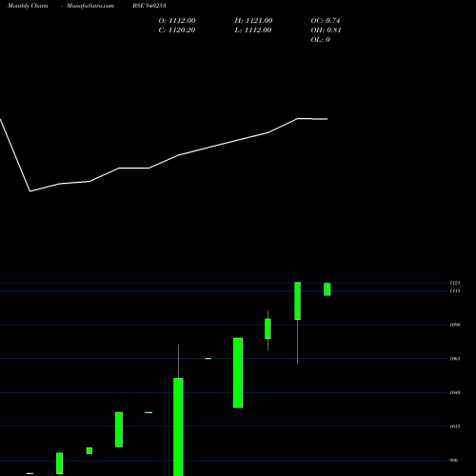The width and height of the screenshot is (476, 476).
Task: Select the open value 'O: 1112.00'
Action: point(177,21)
